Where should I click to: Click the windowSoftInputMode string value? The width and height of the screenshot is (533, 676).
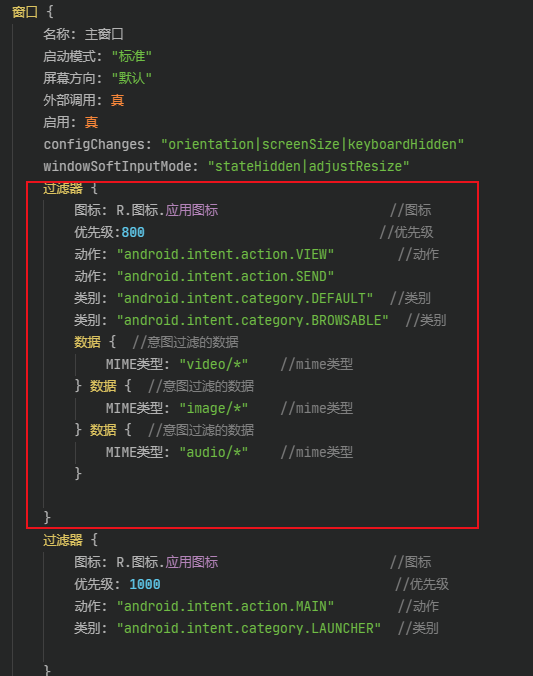click(308, 166)
